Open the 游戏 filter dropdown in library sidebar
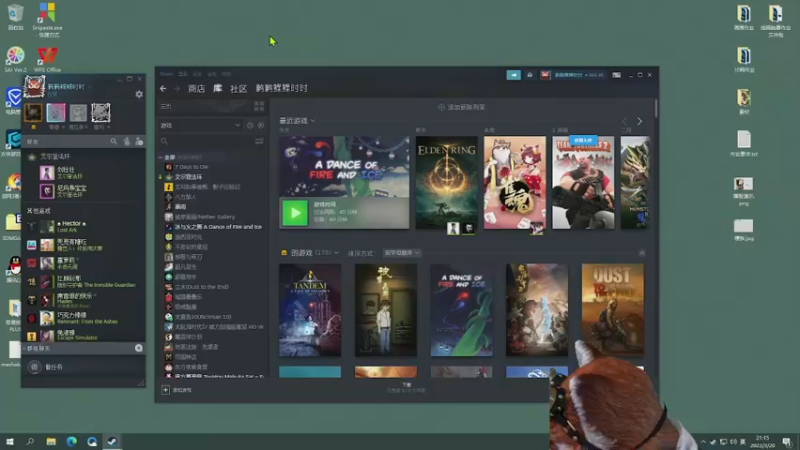 201,125
